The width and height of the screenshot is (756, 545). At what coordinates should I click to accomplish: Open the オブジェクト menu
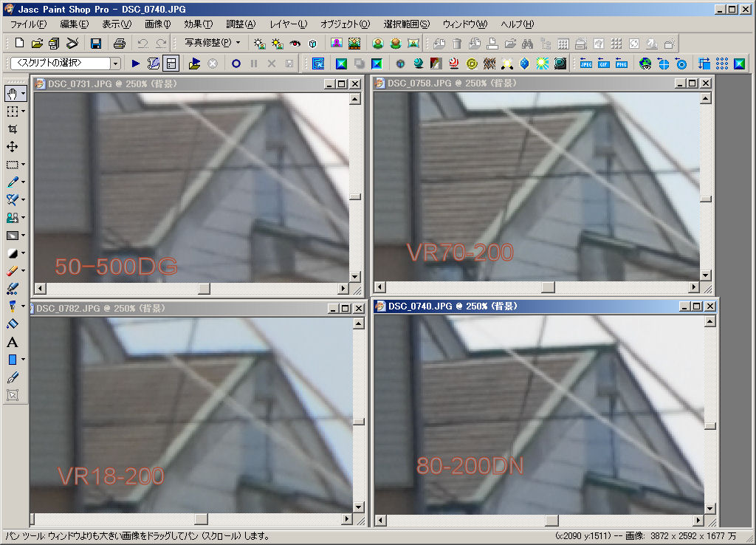pyautogui.click(x=346, y=24)
